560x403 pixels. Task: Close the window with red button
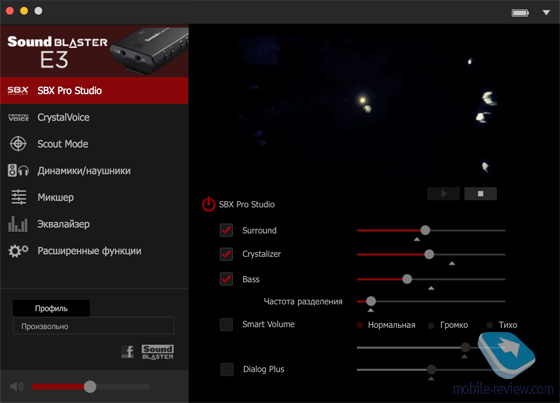point(10,11)
